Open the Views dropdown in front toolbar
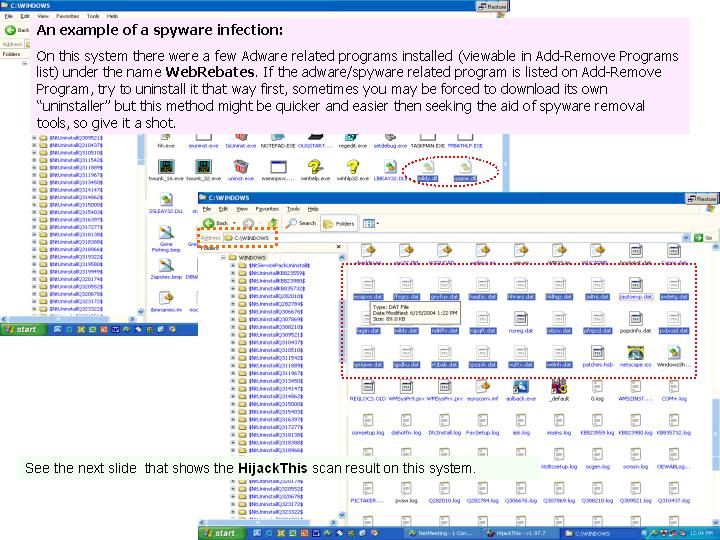 (371, 224)
